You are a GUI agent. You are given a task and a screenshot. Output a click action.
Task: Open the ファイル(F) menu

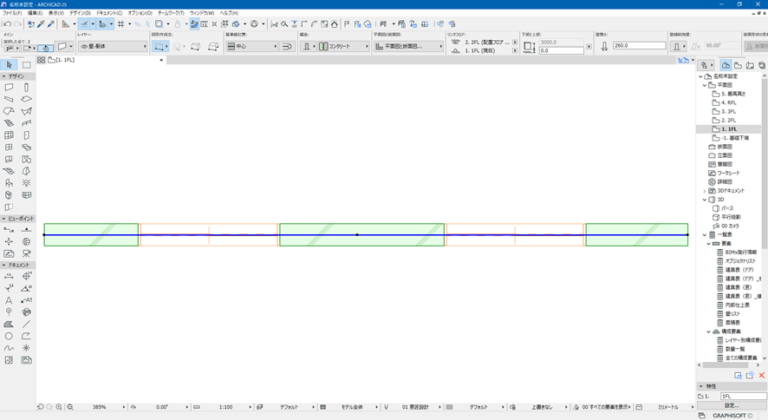coord(12,13)
